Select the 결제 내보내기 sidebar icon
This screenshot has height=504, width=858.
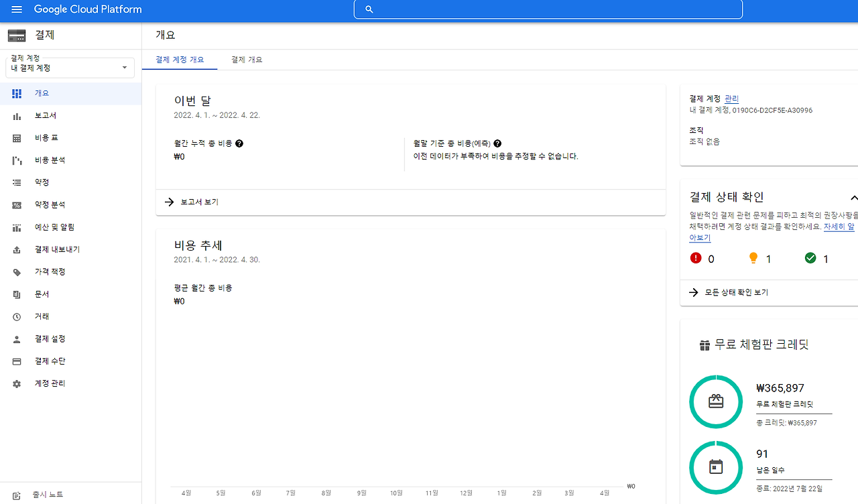[16, 249]
